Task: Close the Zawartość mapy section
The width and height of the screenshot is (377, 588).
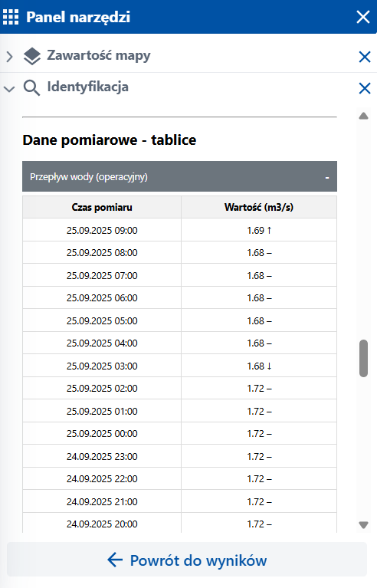Action: [364, 57]
